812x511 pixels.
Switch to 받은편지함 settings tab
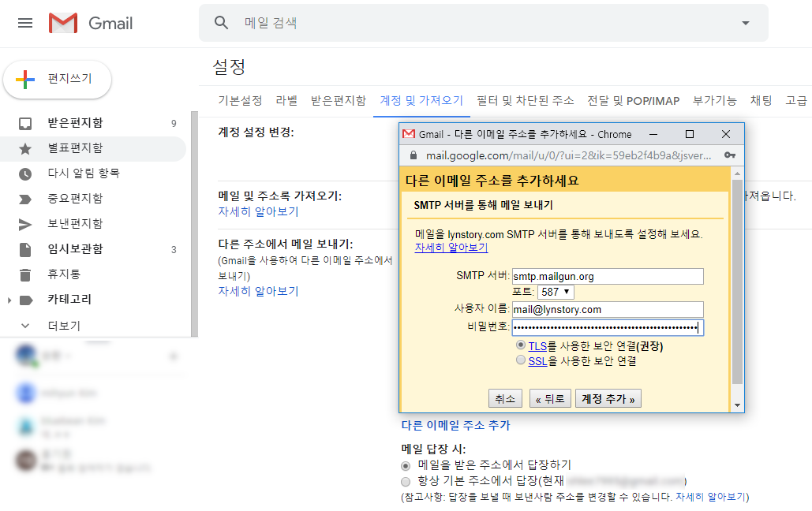click(339, 100)
